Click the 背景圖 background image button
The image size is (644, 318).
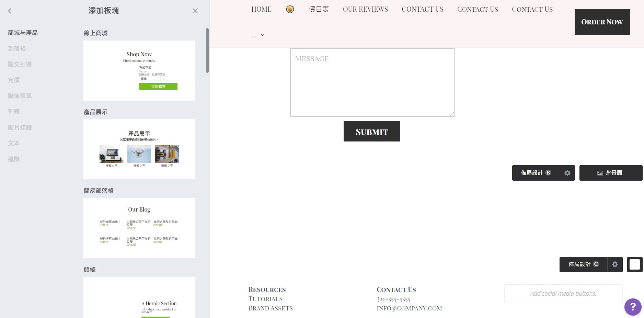click(610, 173)
